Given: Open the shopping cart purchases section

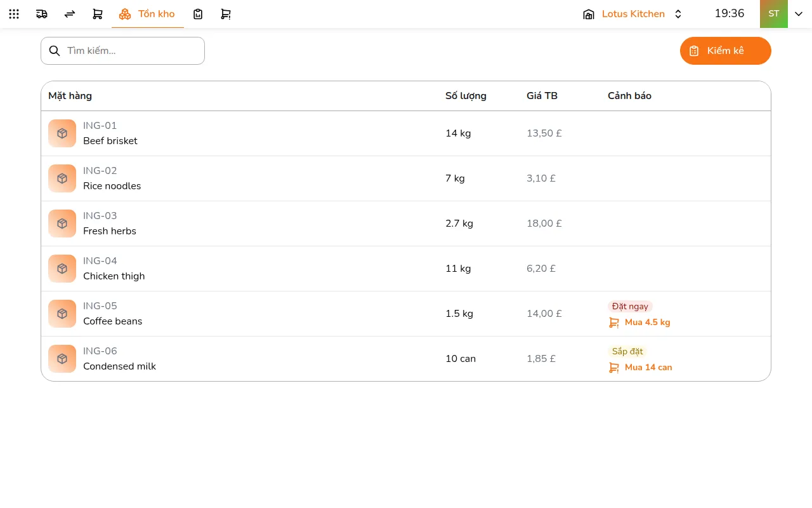Looking at the screenshot, I should pos(98,14).
